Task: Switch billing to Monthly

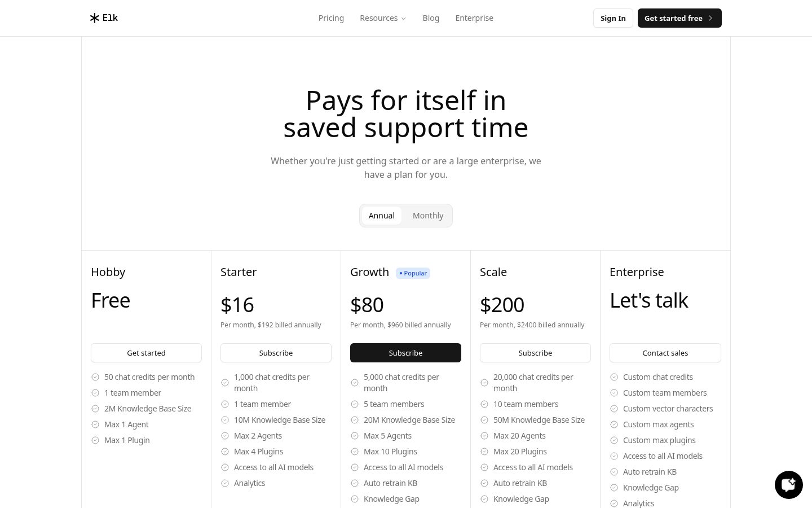Action: click(x=428, y=216)
